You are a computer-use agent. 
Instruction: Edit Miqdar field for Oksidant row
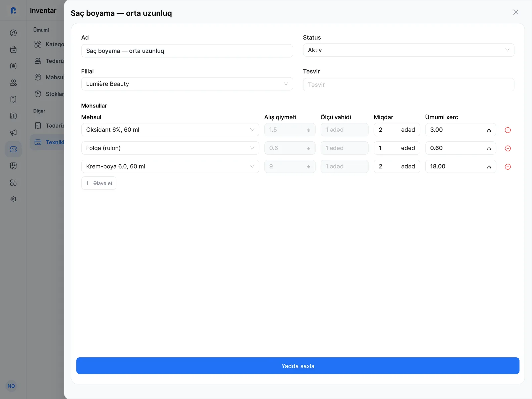point(397,130)
